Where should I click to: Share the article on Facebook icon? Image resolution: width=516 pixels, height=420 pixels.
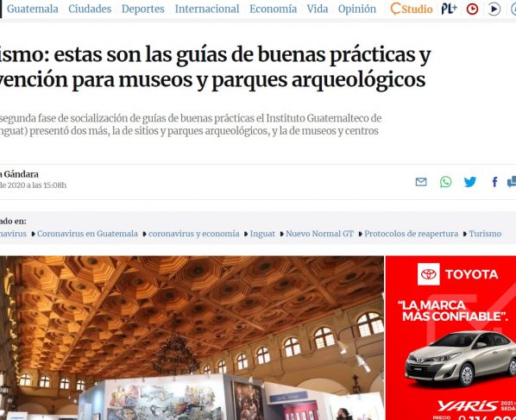[x=494, y=182]
